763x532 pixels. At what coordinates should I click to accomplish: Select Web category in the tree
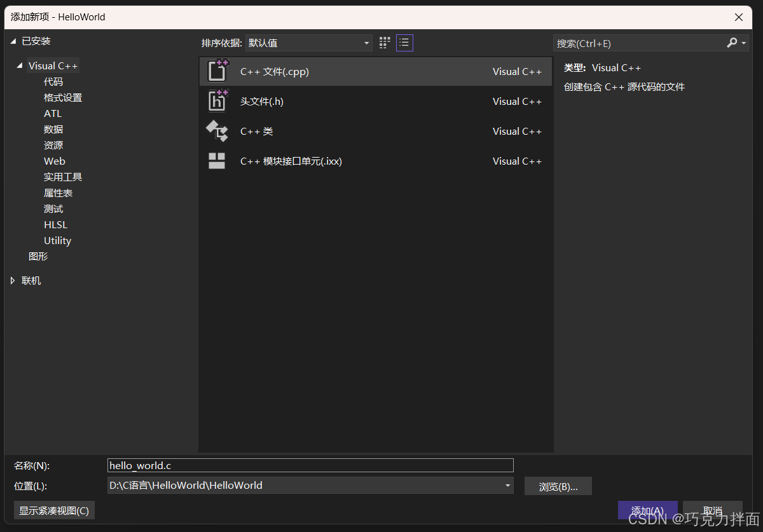pyautogui.click(x=55, y=161)
